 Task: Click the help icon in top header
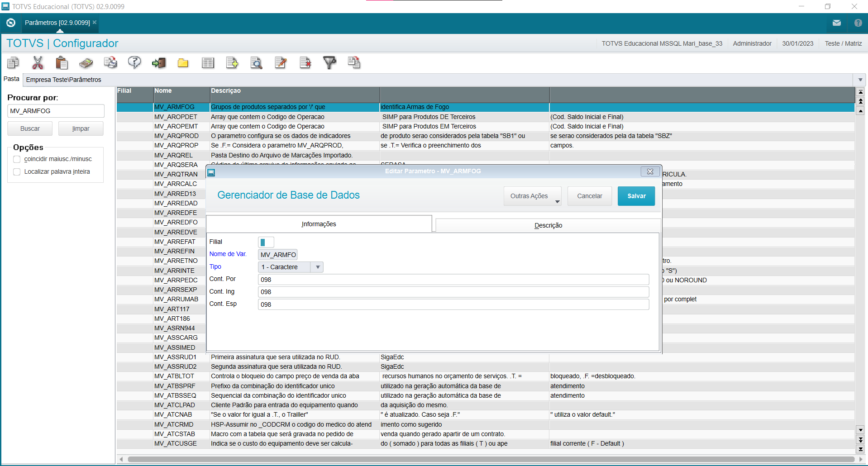pos(858,23)
